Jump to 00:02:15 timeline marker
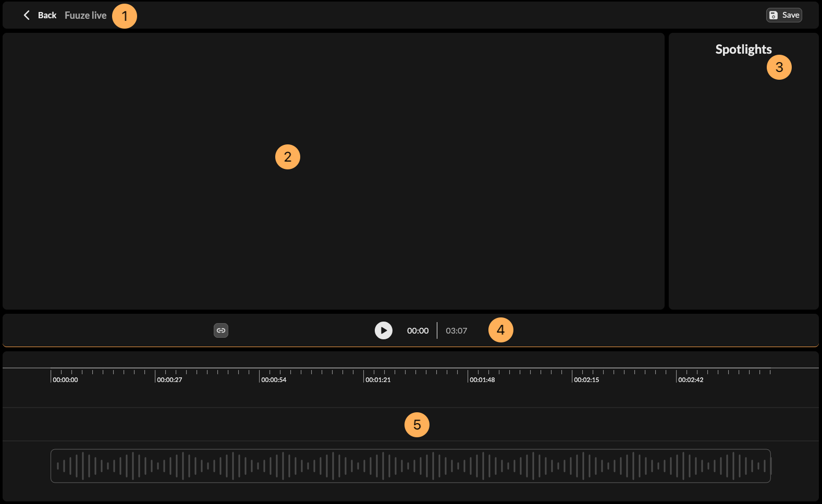 click(586, 380)
